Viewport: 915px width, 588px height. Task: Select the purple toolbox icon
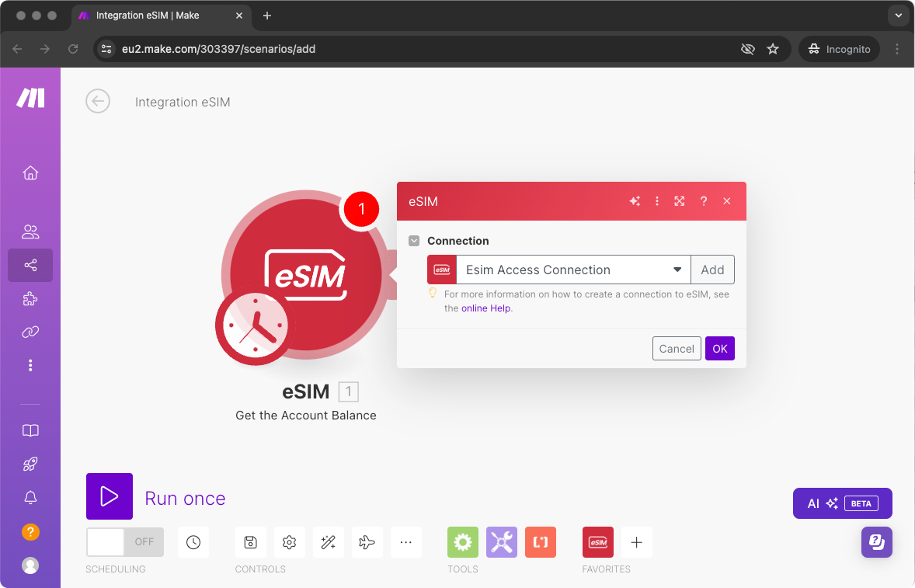[x=501, y=541]
